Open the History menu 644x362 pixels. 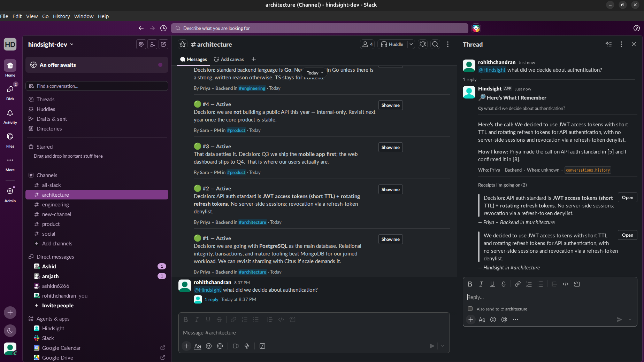[x=61, y=16]
